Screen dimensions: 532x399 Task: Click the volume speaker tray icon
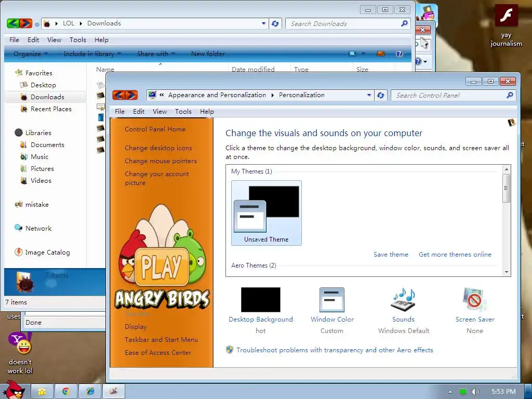click(x=475, y=392)
